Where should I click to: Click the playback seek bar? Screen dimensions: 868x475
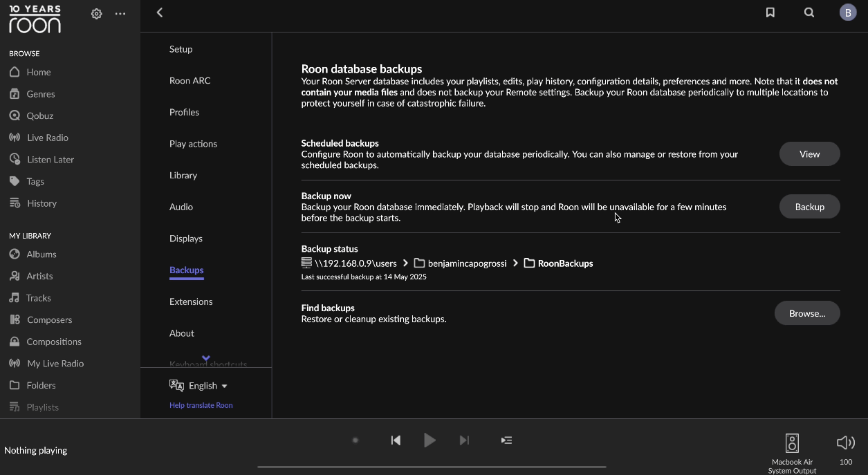click(x=432, y=467)
